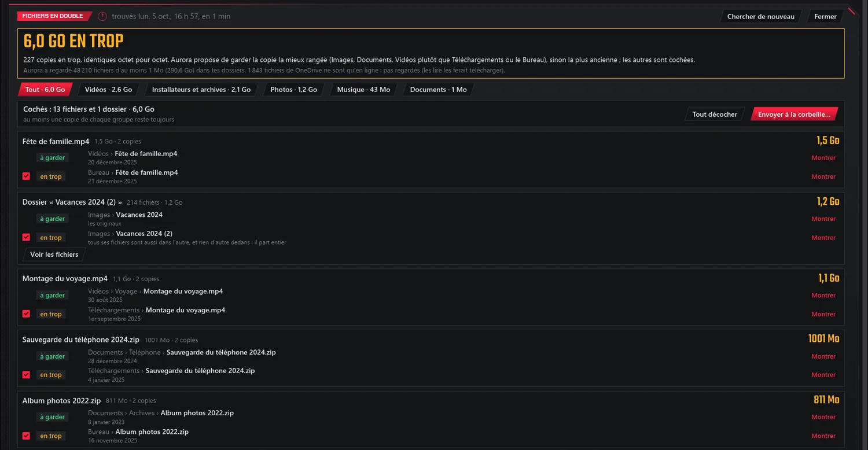This screenshot has width=868, height=450.
Task: Click Montrer for Téléchargements › Sauvegarde du téléphone 2024.zip
Action: [x=823, y=375]
